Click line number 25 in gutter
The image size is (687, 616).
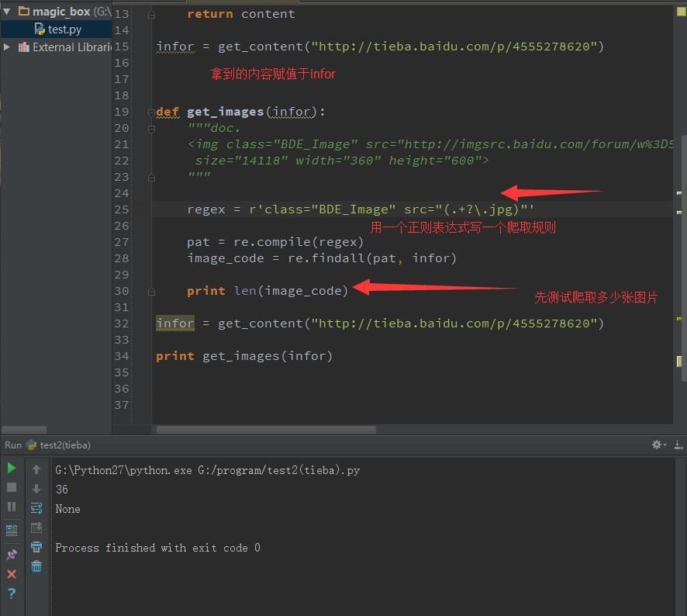122,209
